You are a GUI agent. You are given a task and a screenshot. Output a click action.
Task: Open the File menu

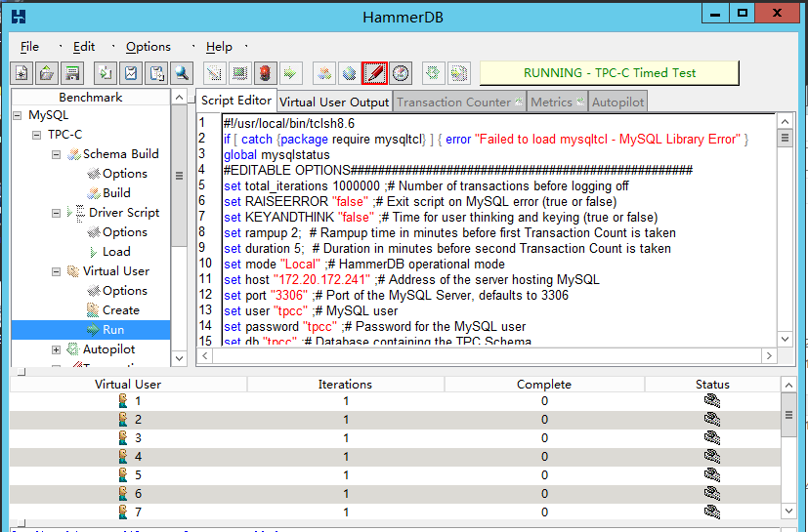[x=29, y=47]
